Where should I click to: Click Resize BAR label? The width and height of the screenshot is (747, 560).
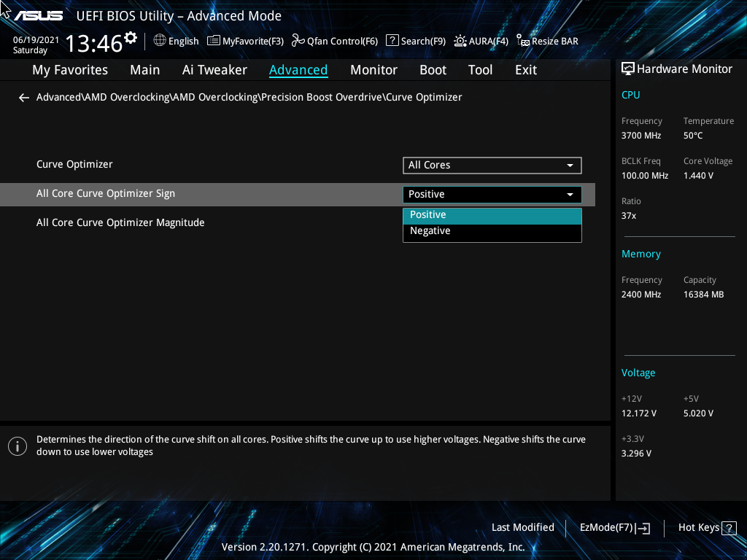click(x=555, y=41)
